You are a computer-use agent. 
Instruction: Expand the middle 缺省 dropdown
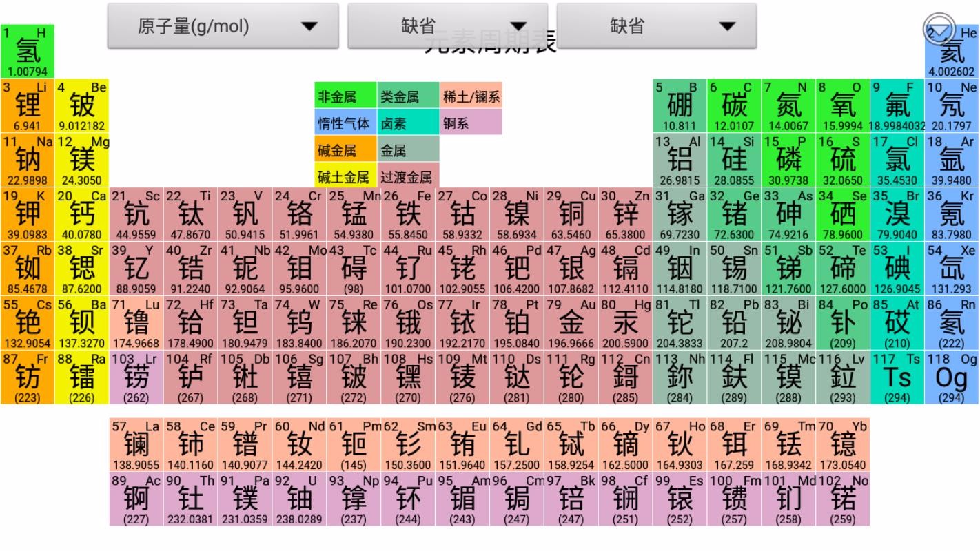point(447,26)
